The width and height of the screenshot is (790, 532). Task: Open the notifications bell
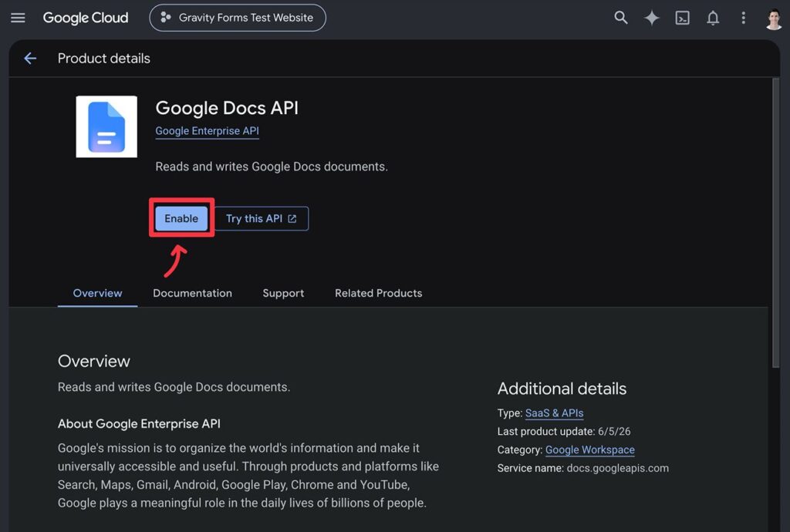(712, 19)
